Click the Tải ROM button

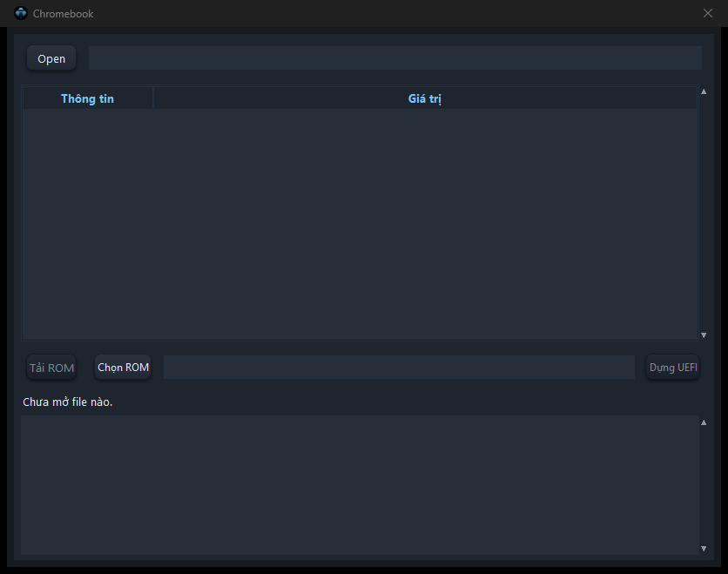click(51, 368)
